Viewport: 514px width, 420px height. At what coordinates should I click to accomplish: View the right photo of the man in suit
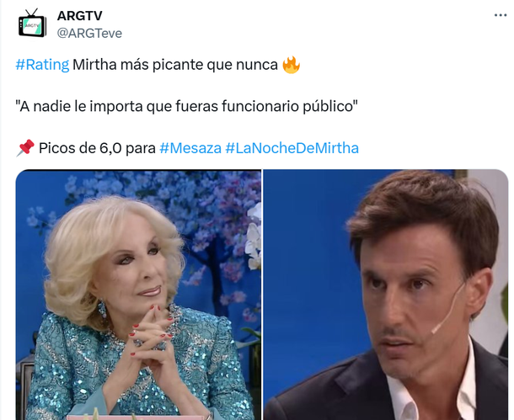point(386,295)
